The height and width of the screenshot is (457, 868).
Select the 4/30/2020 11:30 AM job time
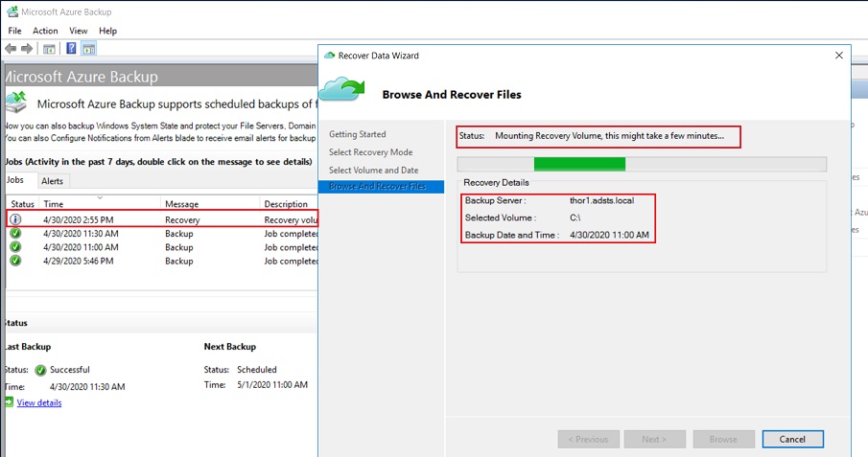pyautogui.click(x=81, y=234)
